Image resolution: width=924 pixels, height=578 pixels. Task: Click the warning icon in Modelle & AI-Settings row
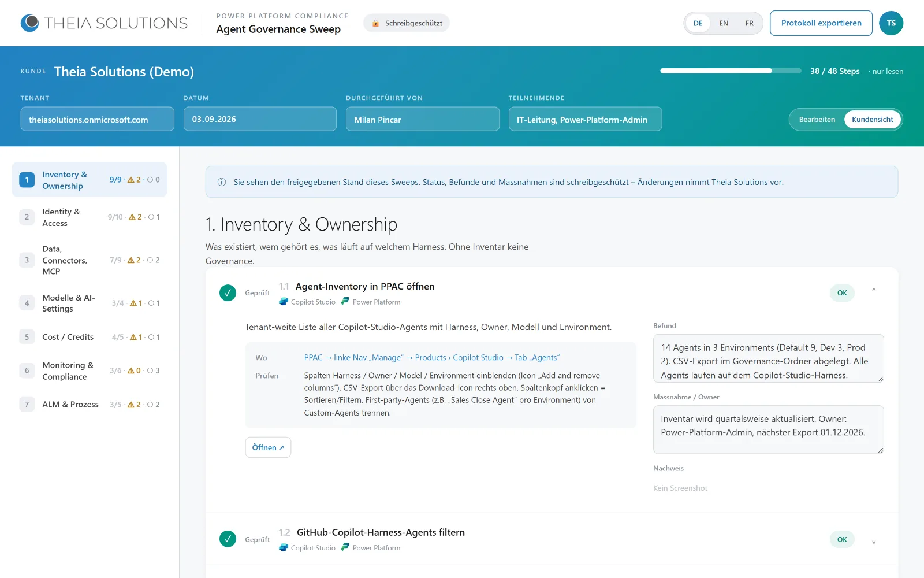pos(133,303)
